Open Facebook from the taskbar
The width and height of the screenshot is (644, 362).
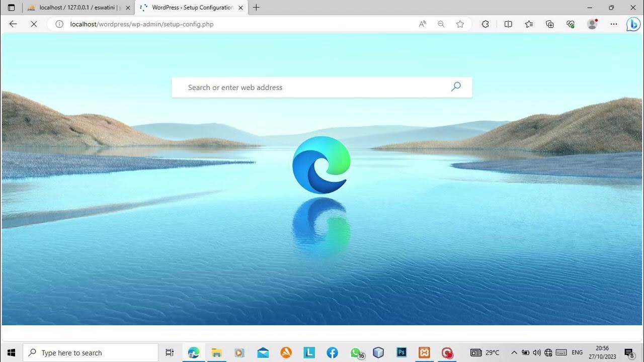[x=332, y=353]
